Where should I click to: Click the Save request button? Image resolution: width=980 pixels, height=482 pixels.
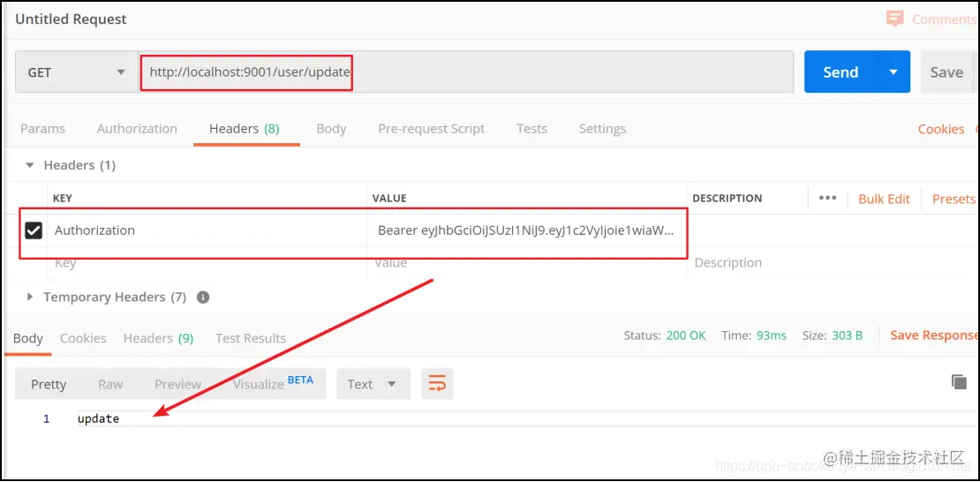(946, 72)
